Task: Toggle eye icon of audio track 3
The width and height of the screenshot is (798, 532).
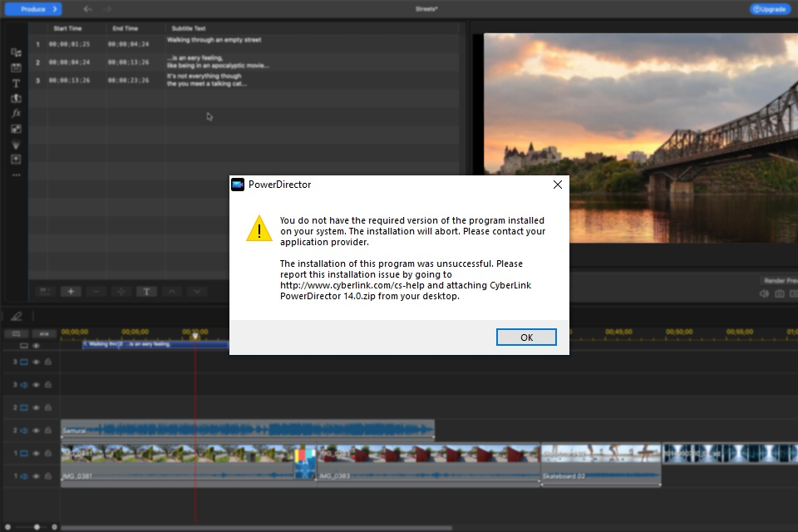Action: (x=36, y=385)
